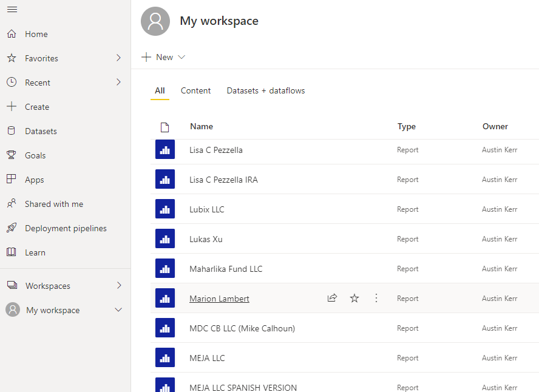Click the Shared with me label
Image resolution: width=539 pixels, height=392 pixels.
pos(54,204)
